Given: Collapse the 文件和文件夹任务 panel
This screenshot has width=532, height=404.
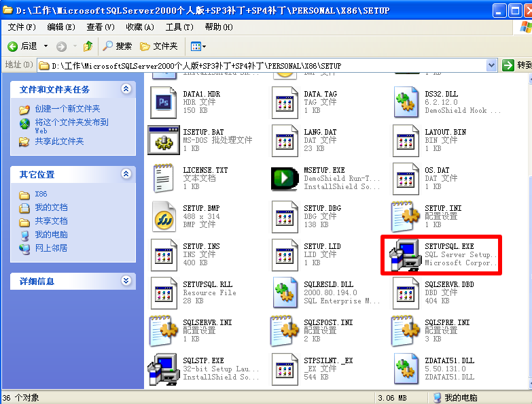Looking at the screenshot, I should [126, 89].
